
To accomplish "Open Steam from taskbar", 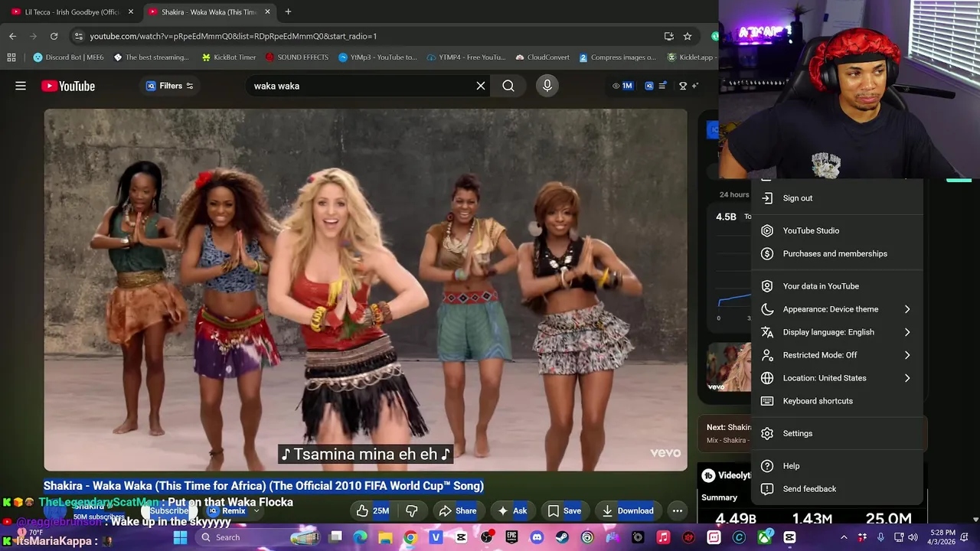I will (562, 537).
